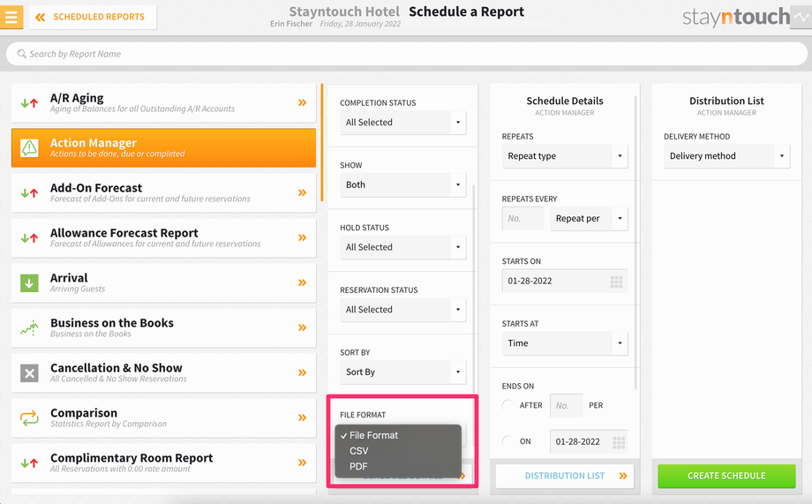
Task: Click the Schedule Details heading
Action: (565, 101)
